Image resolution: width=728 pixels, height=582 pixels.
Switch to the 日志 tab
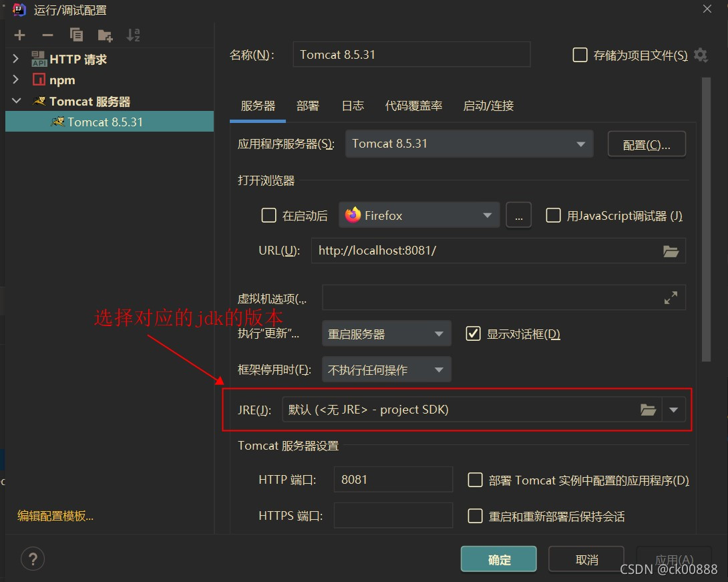pos(353,106)
